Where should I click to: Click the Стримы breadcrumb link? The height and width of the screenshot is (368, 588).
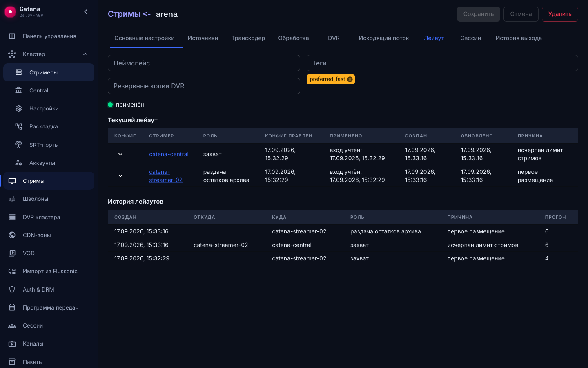(124, 14)
